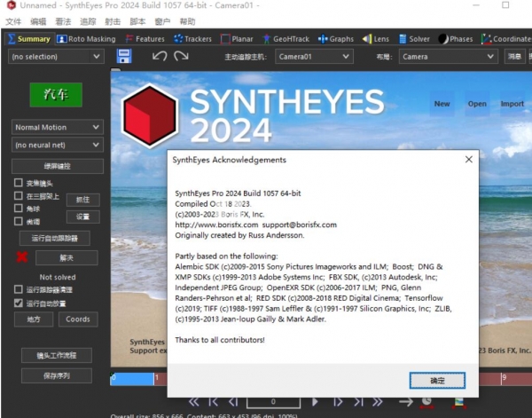
Task: Expand the Normal Motion dropdown
Action: pyautogui.click(x=56, y=127)
